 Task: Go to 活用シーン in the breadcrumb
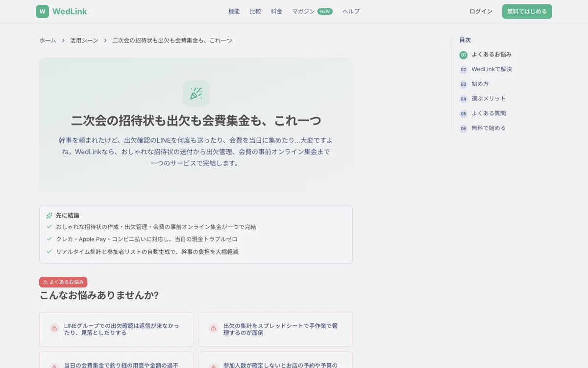[84, 40]
